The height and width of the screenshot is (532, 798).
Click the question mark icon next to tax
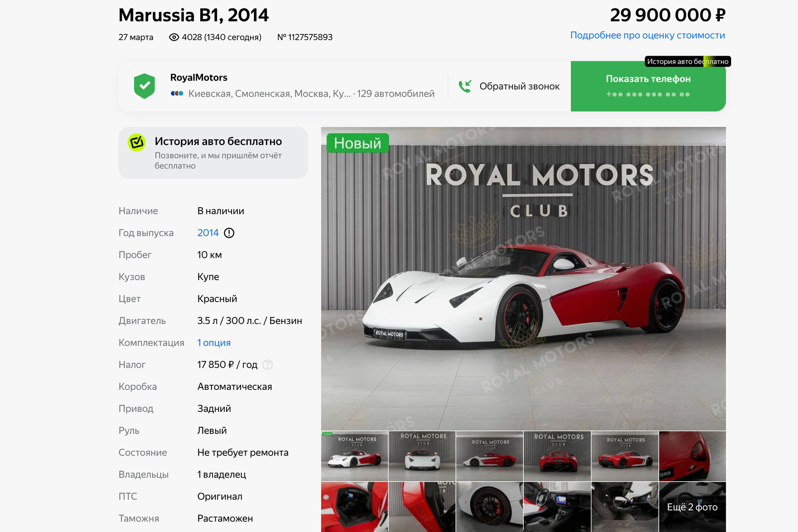pyautogui.click(x=268, y=365)
